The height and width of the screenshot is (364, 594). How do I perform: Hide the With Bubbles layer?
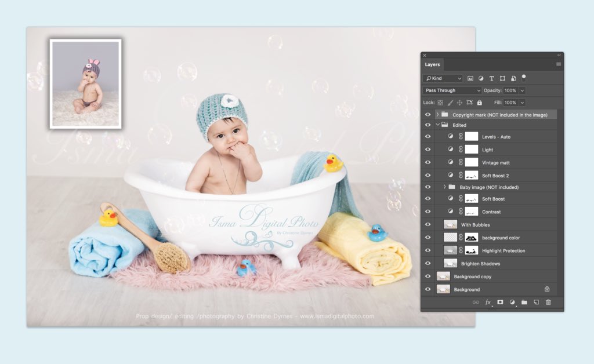(x=428, y=224)
